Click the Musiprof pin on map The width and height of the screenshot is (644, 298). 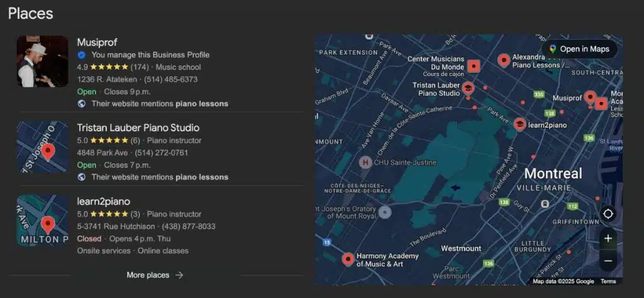[590, 97]
